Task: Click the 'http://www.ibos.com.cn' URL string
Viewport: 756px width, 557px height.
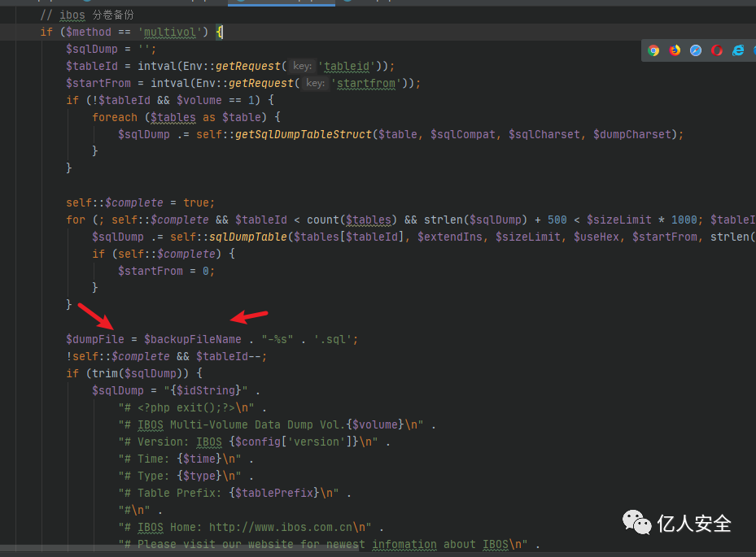Action: (x=281, y=528)
